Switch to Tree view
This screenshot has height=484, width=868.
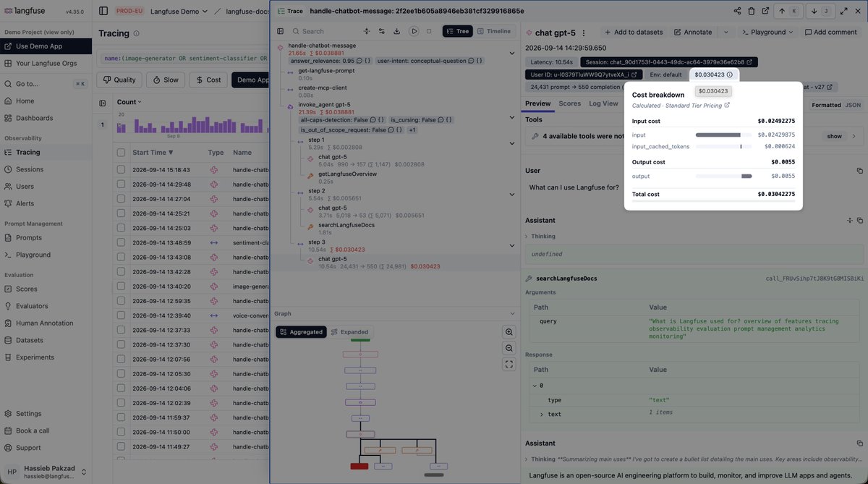[457, 31]
